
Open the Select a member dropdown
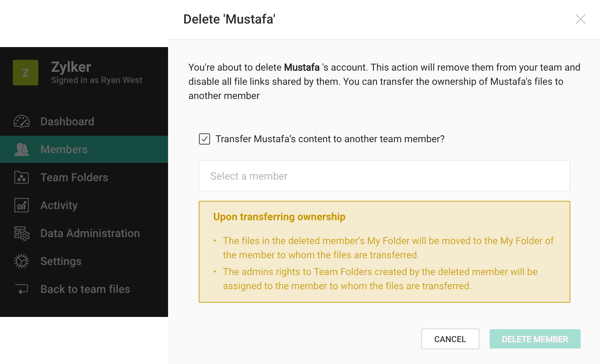tap(384, 176)
